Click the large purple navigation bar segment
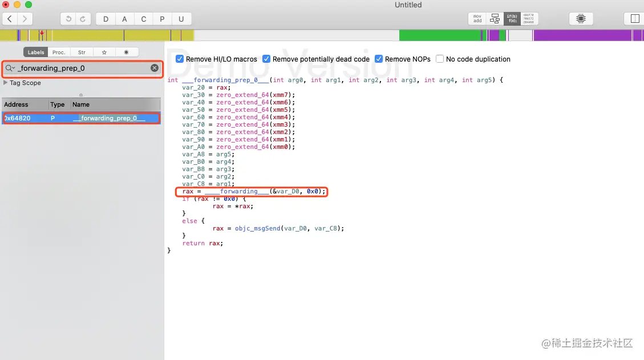The image size is (644, 360). (582, 35)
